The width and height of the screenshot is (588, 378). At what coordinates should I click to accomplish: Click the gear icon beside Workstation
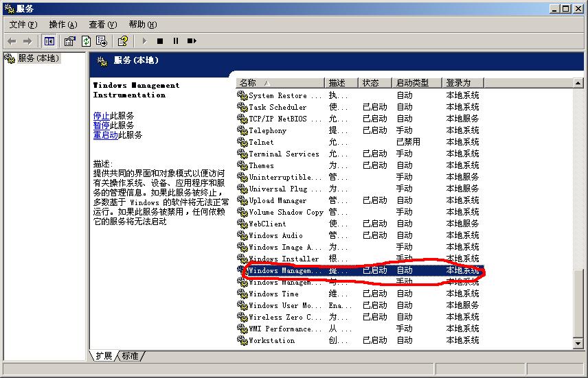(x=242, y=340)
